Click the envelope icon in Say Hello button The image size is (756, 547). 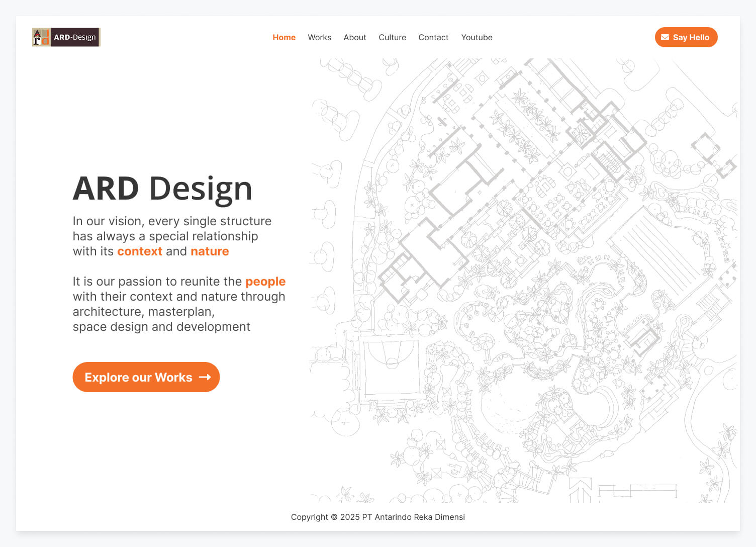665,37
